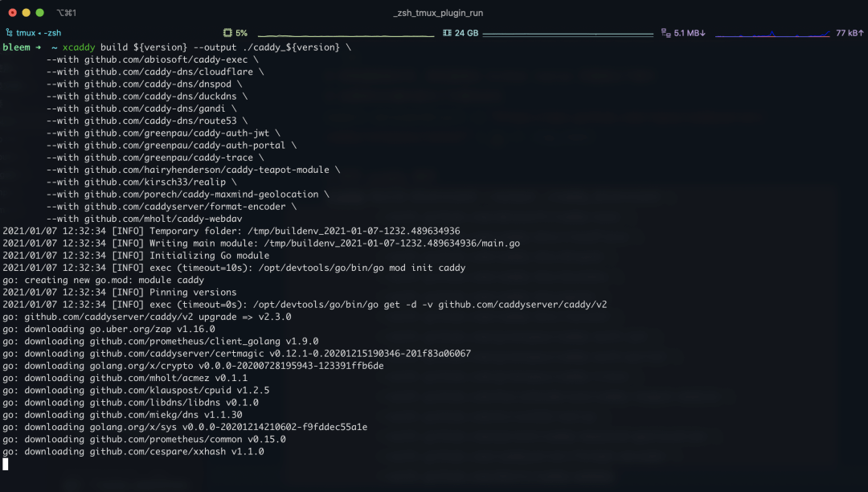868x492 pixels.
Task: Minimize the terminal using yellow button
Action: 26,12
